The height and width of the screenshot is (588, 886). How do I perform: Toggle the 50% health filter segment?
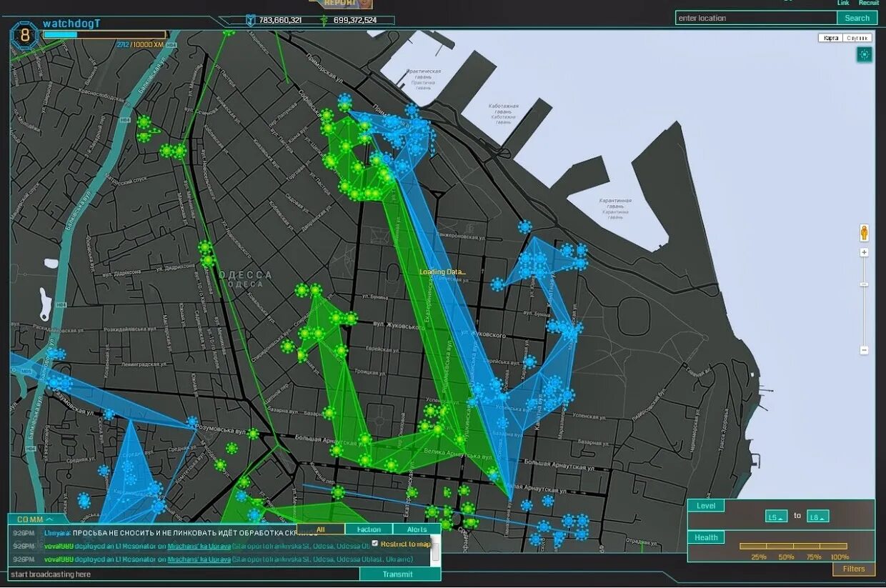pyautogui.click(x=780, y=546)
